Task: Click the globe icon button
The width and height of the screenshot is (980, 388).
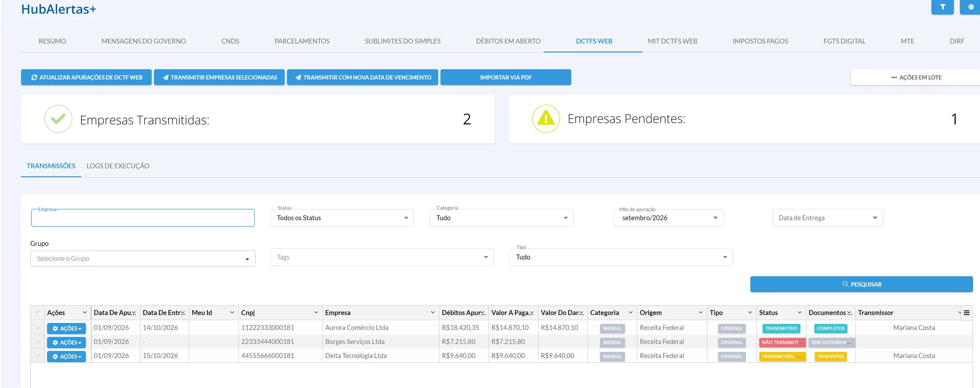Action: pos(971,7)
